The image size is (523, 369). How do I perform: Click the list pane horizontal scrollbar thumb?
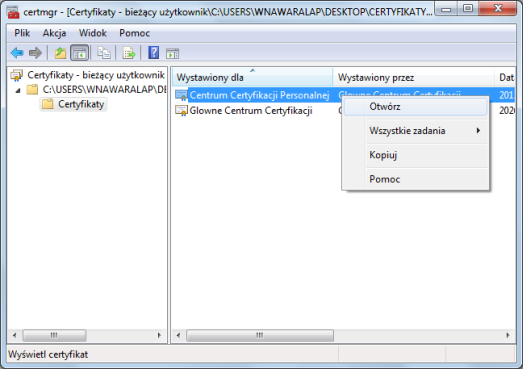coord(260,335)
